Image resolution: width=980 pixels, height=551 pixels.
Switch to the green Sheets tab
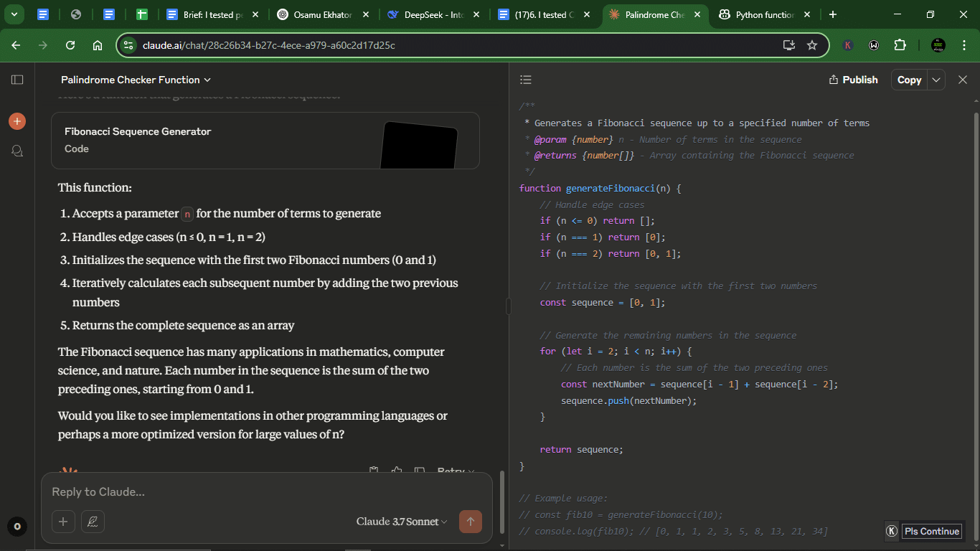pos(141,14)
